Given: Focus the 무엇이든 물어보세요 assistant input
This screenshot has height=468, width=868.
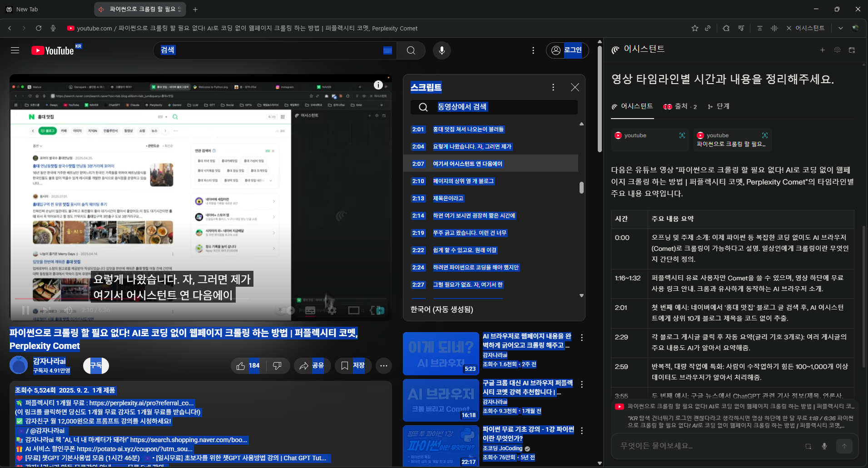Looking at the screenshot, I should [709, 446].
